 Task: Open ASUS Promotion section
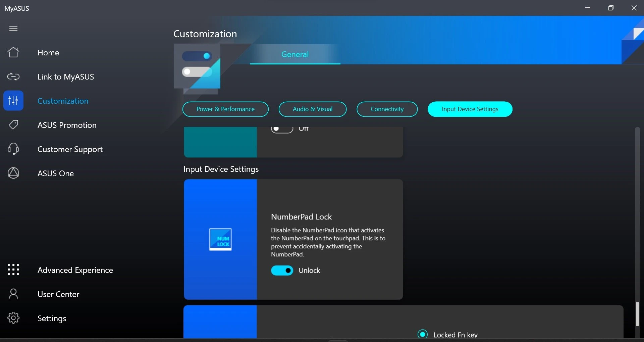[x=67, y=125]
